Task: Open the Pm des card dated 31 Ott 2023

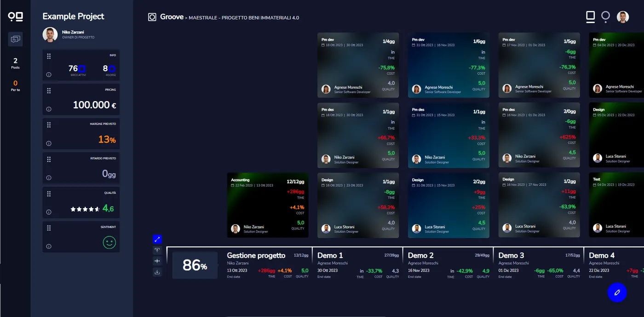Action: point(448,135)
